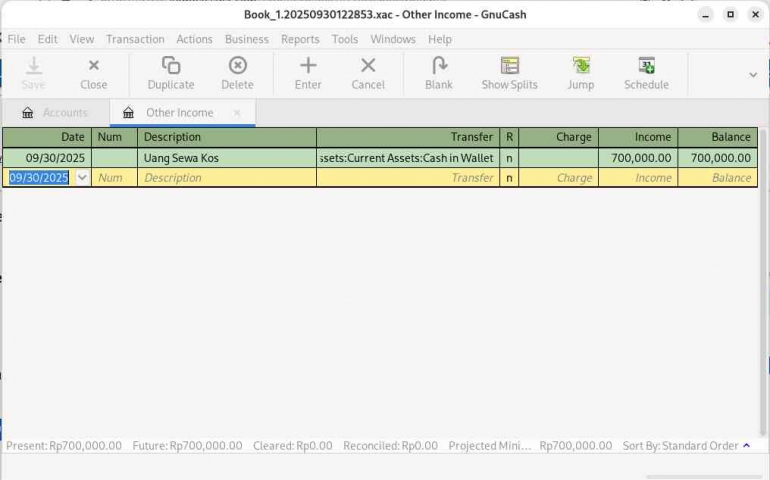Jump to the transfer account
770x480 pixels.
pyautogui.click(x=581, y=66)
